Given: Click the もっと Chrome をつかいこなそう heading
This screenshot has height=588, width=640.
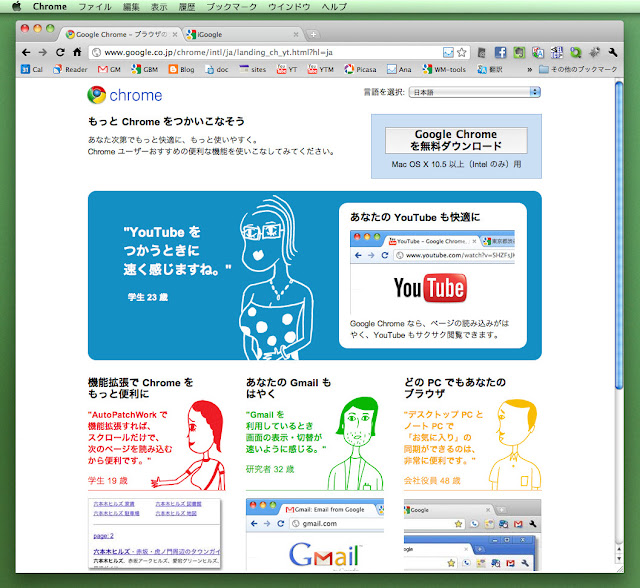Looking at the screenshot, I should point(166,122).
